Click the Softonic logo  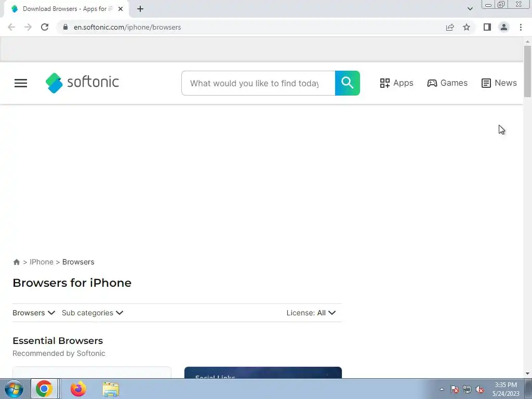click(x=82, y=83)
